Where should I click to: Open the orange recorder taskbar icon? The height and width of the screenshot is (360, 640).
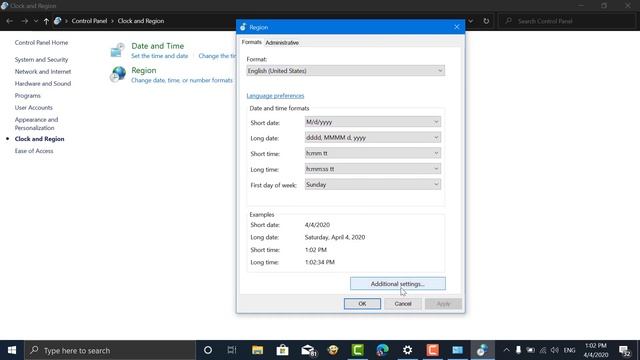click(433, 350)
